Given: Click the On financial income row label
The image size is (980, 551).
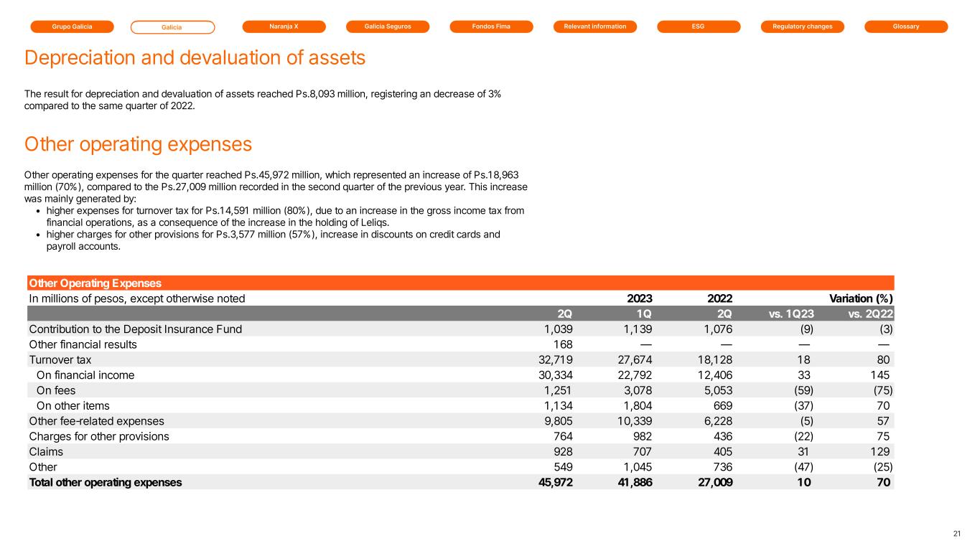Looking at the screenshot, I should (x=85, y=375).
